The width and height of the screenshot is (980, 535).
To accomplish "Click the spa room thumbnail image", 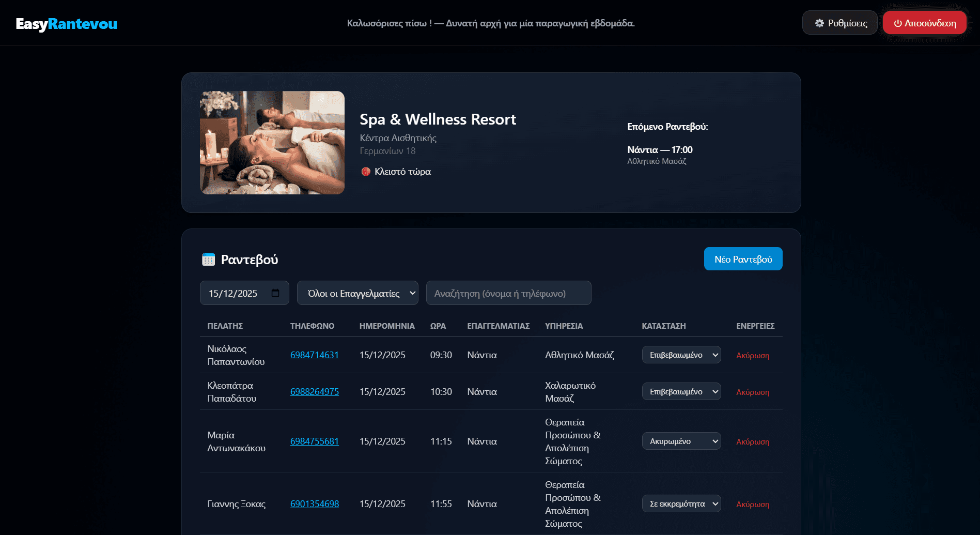I will click(272, 143).
